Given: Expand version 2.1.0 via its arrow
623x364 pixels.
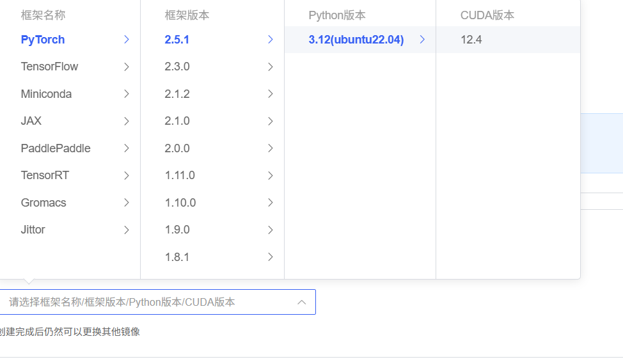Looking at the screenshot, I should coord(270,121).
